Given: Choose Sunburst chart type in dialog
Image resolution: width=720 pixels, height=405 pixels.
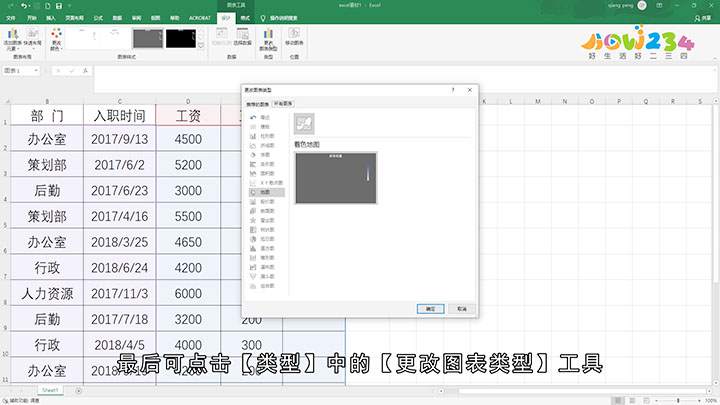Looking at the screenshot, I should 266,239.
